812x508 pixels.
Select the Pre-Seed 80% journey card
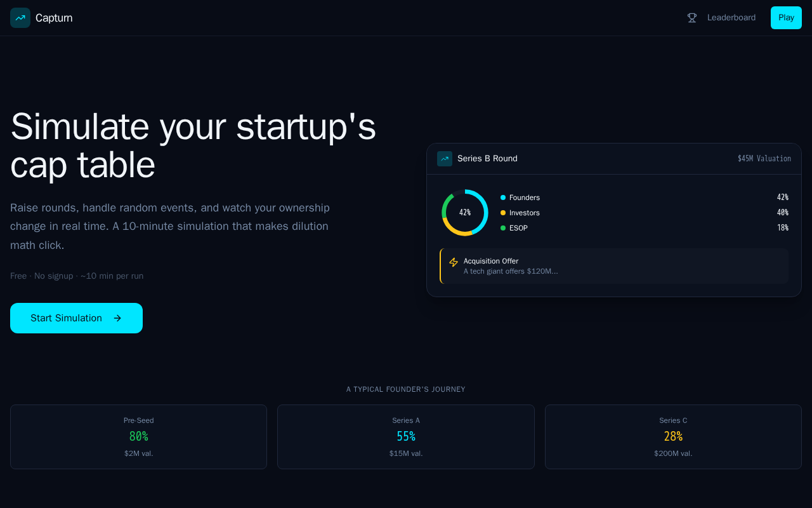click(138, 437)
